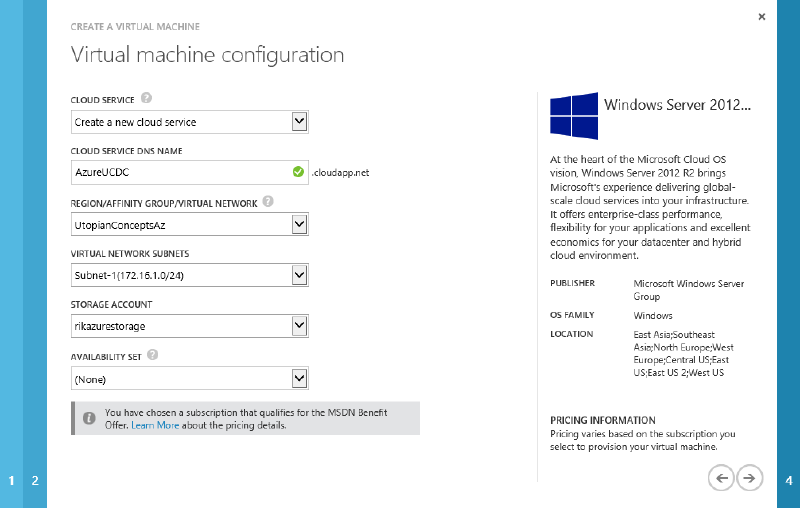Click the Virtual machine configuration heading
Image resolution: width=800 pixels, height=508 pixels.
207,55
